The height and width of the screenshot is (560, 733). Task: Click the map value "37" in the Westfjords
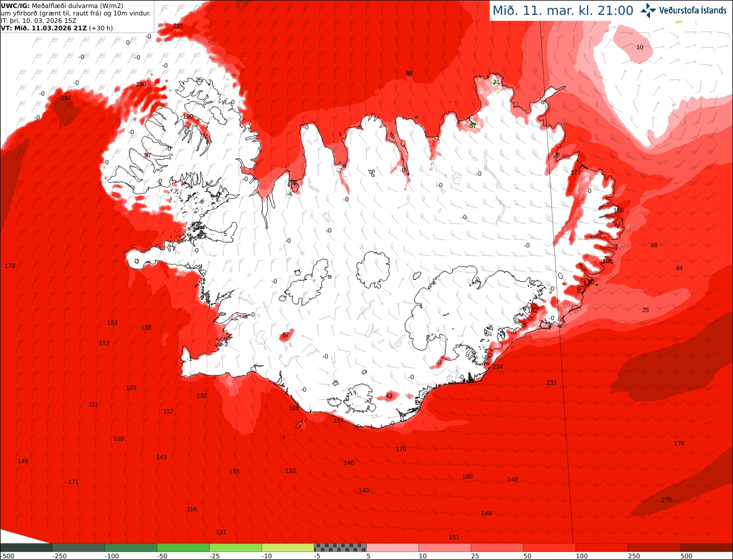pos(148,155)
